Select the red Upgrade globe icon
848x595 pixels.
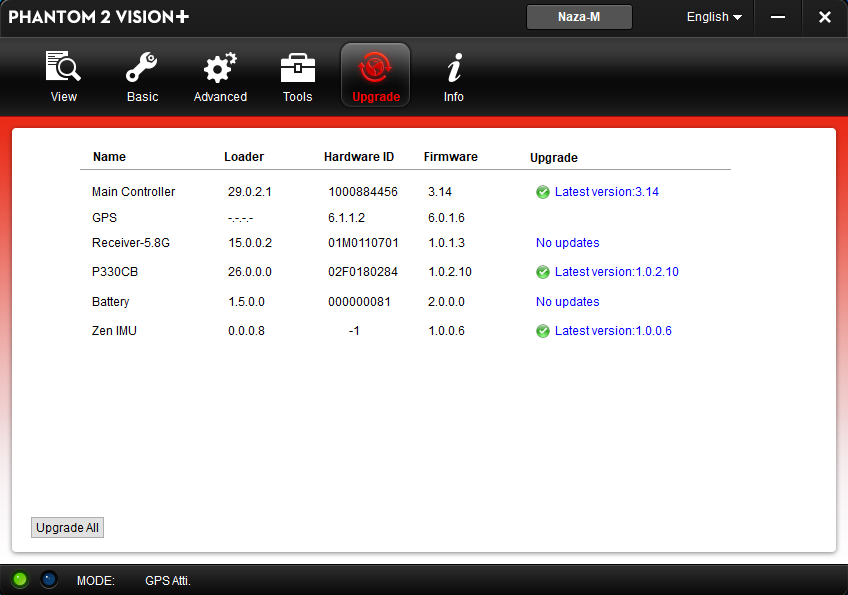(x=375, y=67)
